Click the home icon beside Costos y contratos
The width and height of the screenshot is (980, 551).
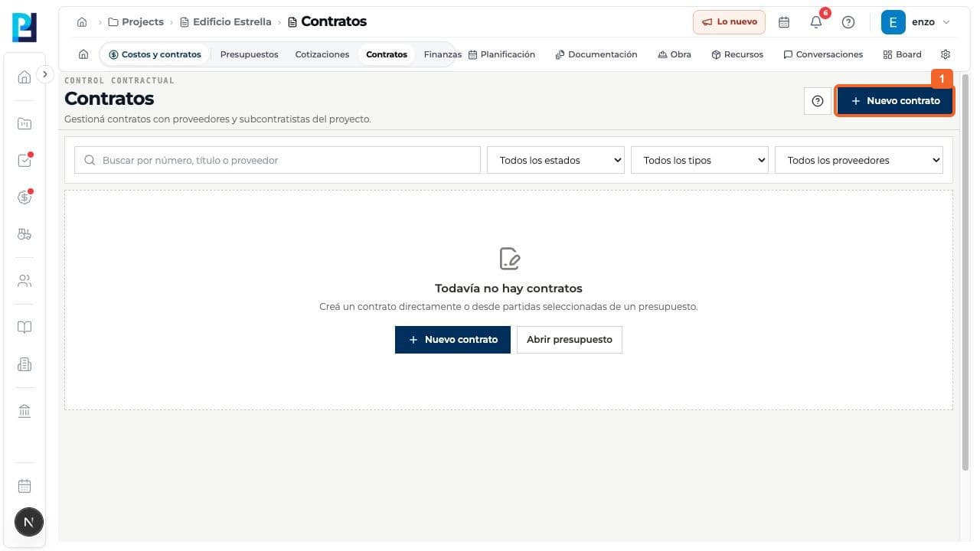(83, 54)
